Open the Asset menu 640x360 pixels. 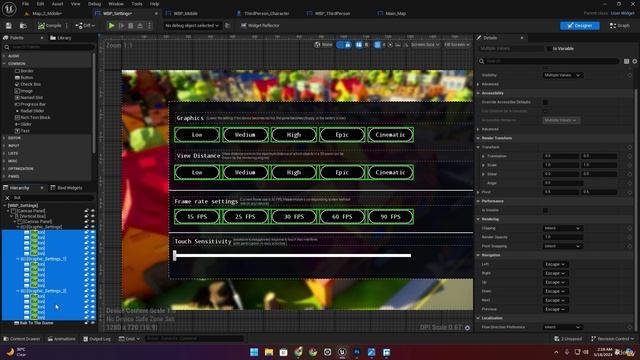(x=57, y=4)
